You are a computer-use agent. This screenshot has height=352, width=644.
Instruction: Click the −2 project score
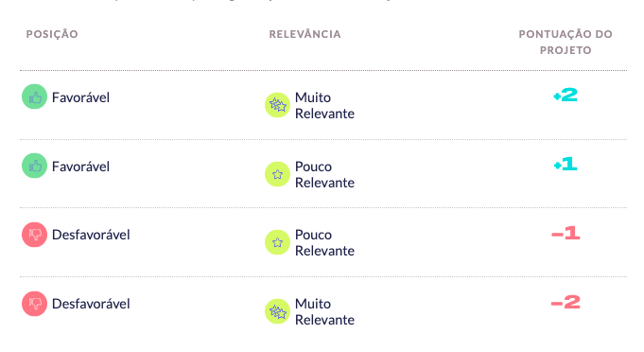coord(566,302)
